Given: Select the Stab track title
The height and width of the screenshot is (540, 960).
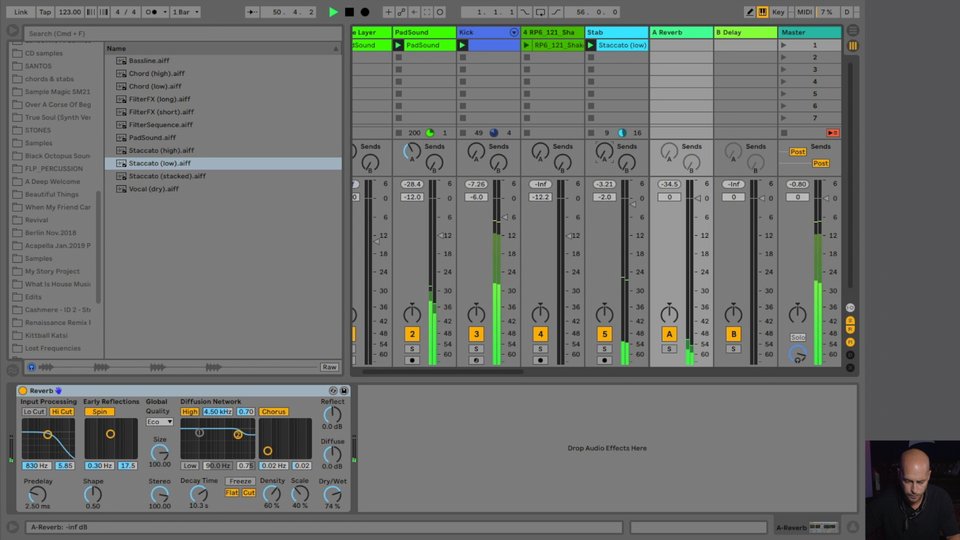Looking at the screenshot, I should point(616,32).
